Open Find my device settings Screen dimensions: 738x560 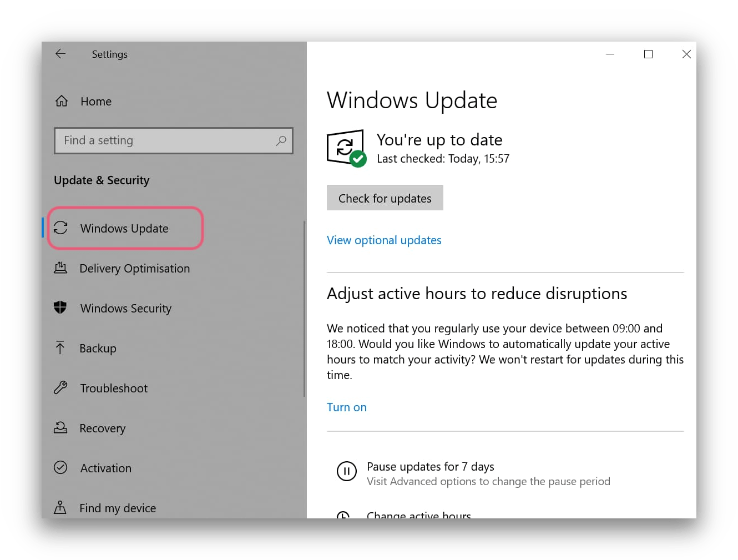118,508
